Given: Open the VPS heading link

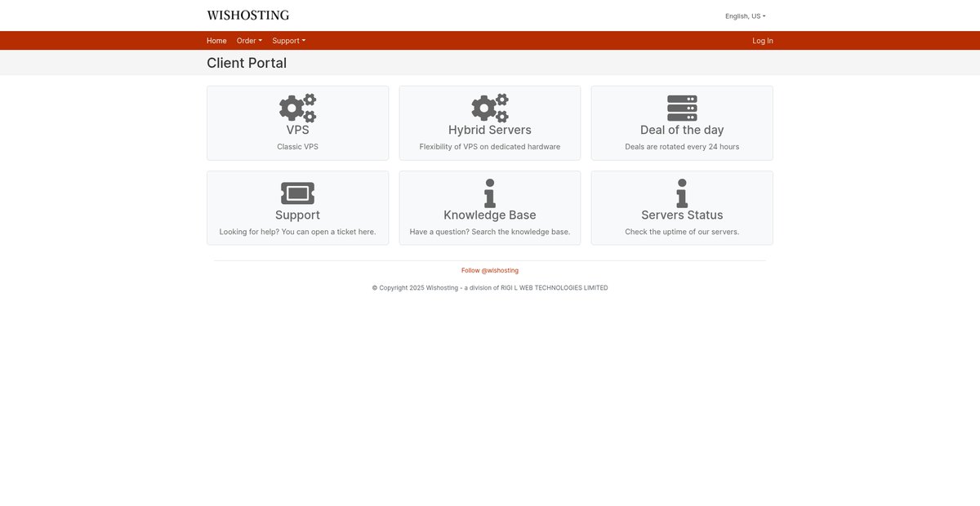Looking at the screenshot, I should pos(297,130).
